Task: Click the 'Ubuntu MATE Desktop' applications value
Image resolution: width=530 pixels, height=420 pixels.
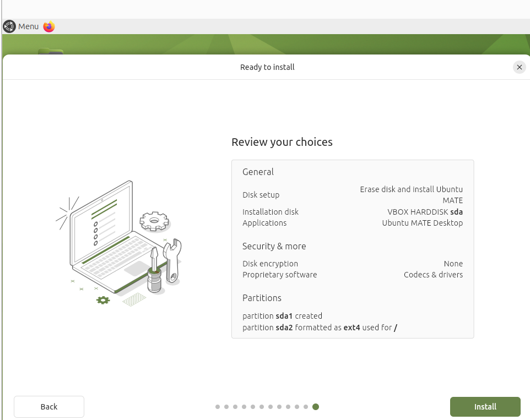Action: (422, 223)
